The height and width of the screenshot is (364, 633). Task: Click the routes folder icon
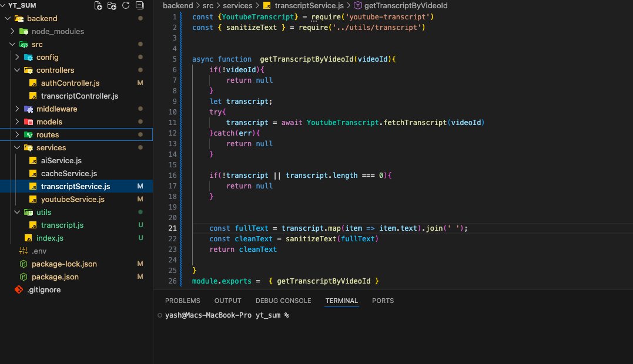click(28, 134)
